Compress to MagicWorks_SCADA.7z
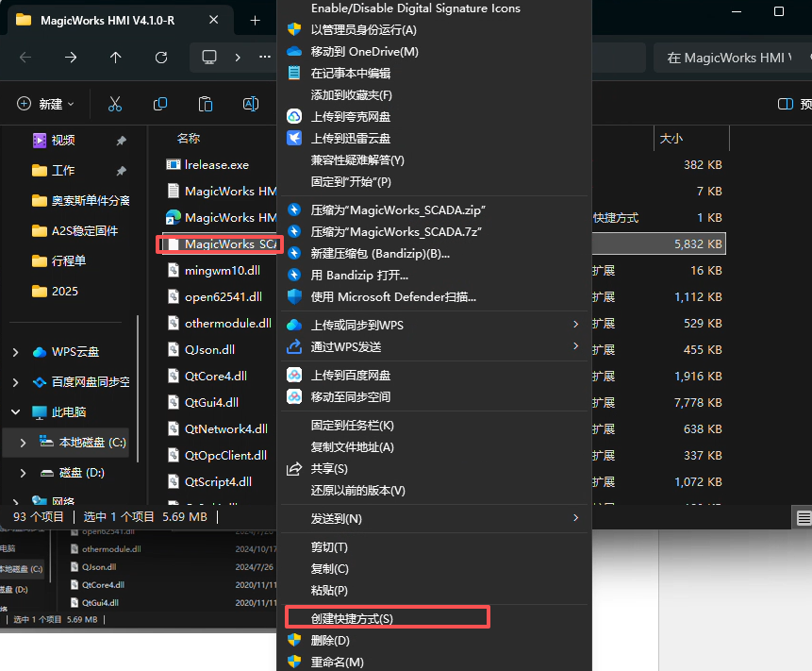The height and width of the screenshot is (671, 812). (x=434, y=231)
